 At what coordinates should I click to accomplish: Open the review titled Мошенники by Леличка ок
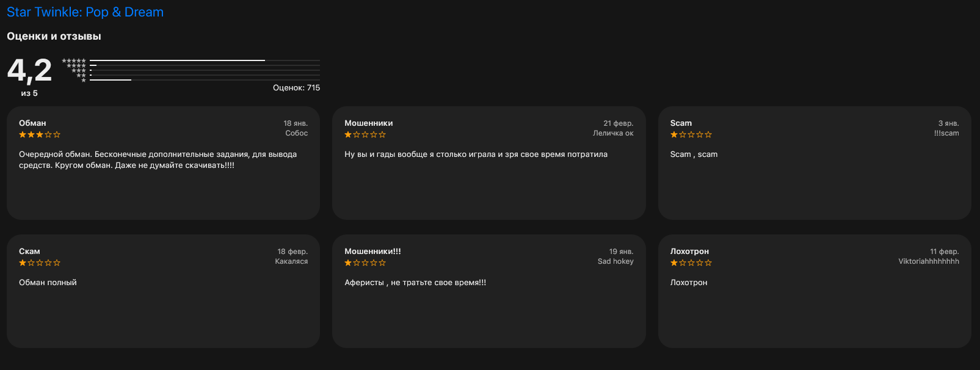tap(488, 163)
